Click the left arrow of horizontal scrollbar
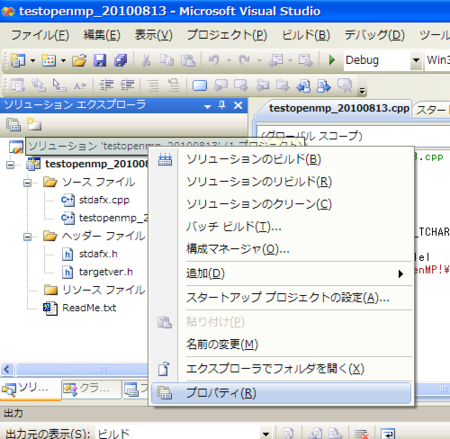Screen dimensions: 450x439 [x=7, y=369]
